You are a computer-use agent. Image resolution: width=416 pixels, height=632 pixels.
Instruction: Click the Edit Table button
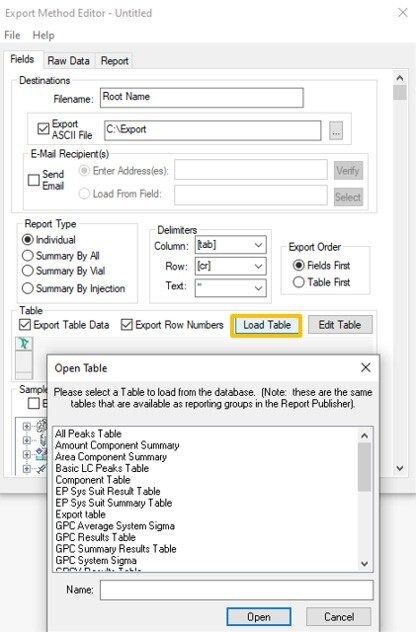tap(340, 325)
